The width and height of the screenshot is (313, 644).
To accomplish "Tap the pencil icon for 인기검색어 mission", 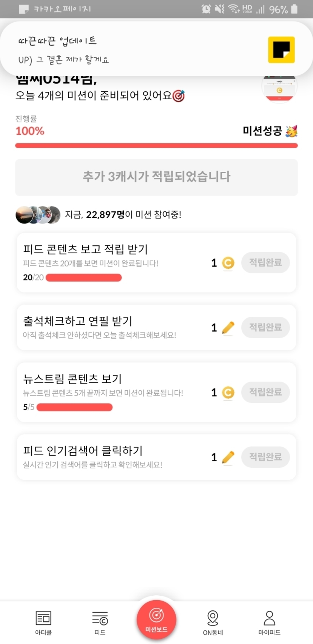I will (228, 457).
